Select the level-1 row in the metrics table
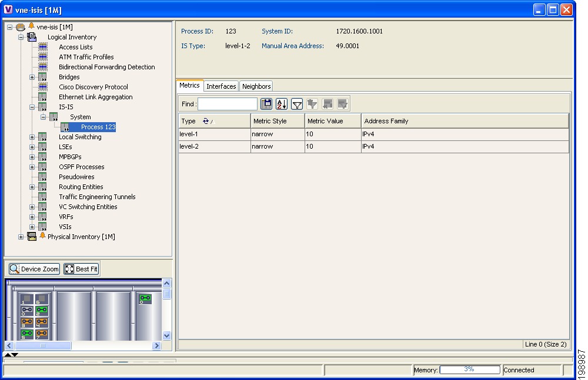 (373, 134)
